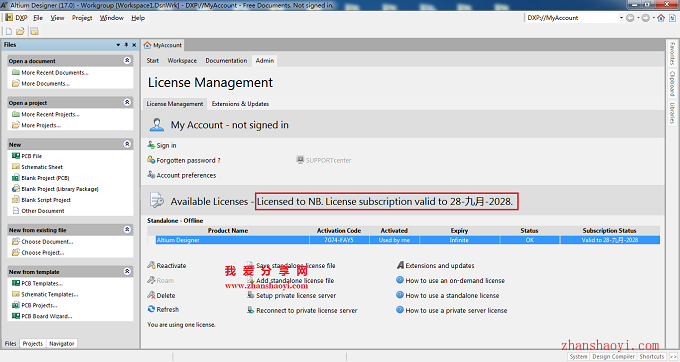This screenshot has width=680, height=362.
Task: Click the System status bar button
Action: (578, 357)
